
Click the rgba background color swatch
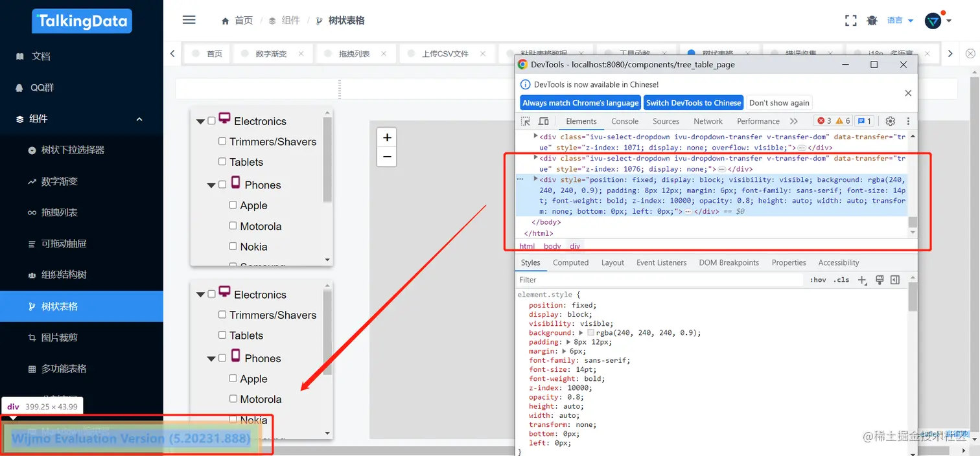coord(590,332)
